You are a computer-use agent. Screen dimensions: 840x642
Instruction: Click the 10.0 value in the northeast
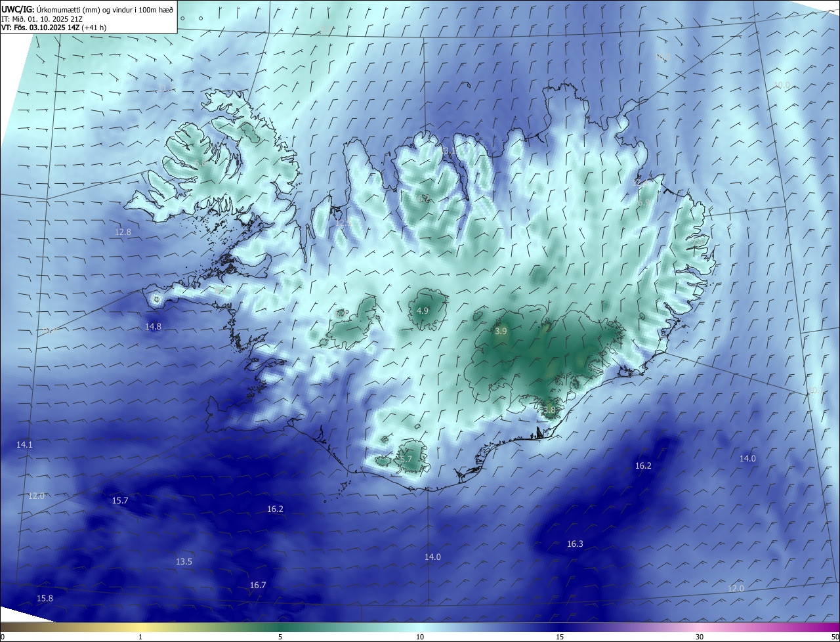tap(782, 85)
